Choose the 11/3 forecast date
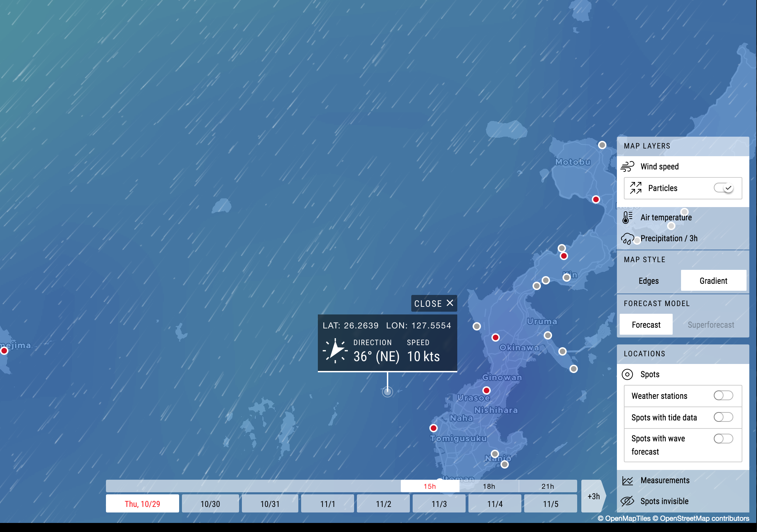The width and height of the screenshot is (757, 532). coord(439,504)
